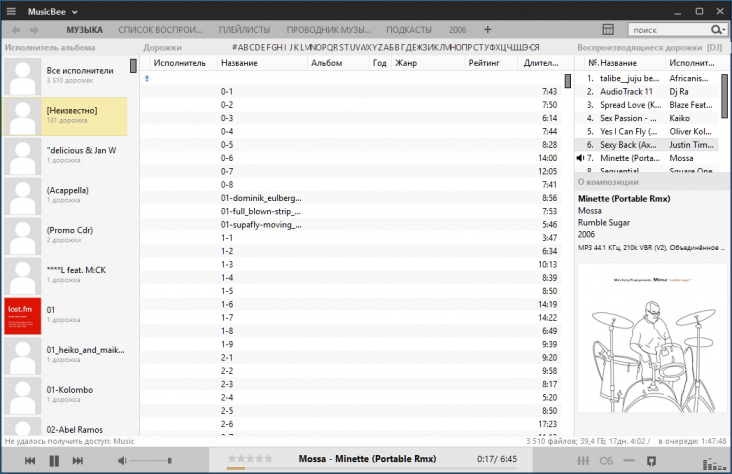Click the volume speaker icon

click(122, 460)
